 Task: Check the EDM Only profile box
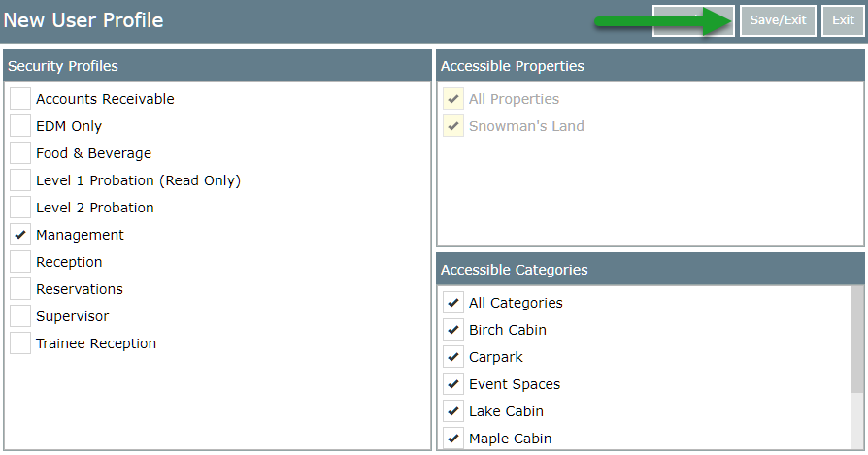point(20,126)
